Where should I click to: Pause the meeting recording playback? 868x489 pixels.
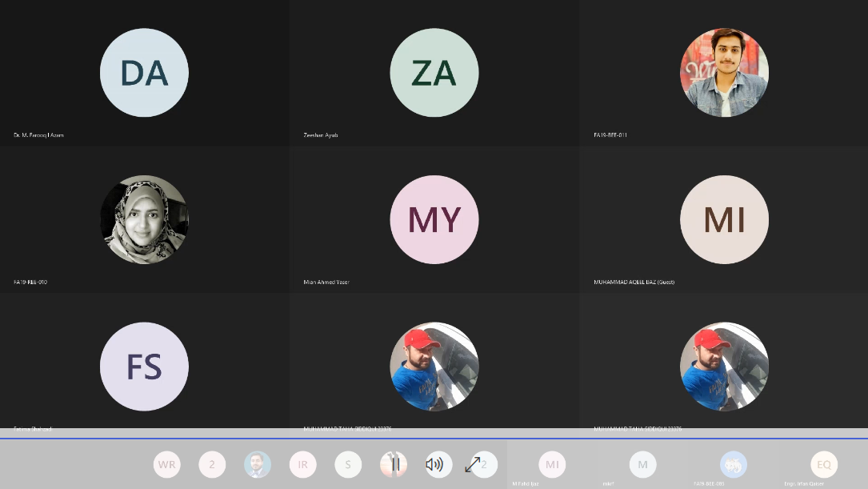tap(394, 464)
